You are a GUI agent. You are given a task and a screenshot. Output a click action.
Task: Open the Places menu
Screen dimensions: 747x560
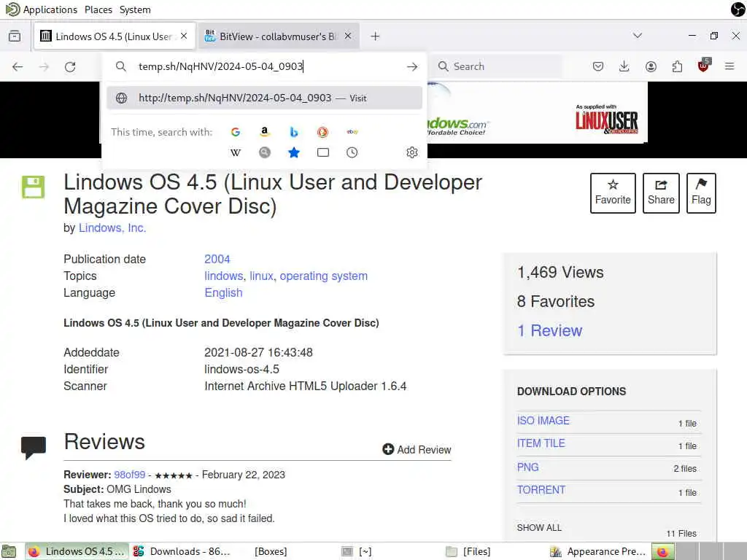coord(98,9)
